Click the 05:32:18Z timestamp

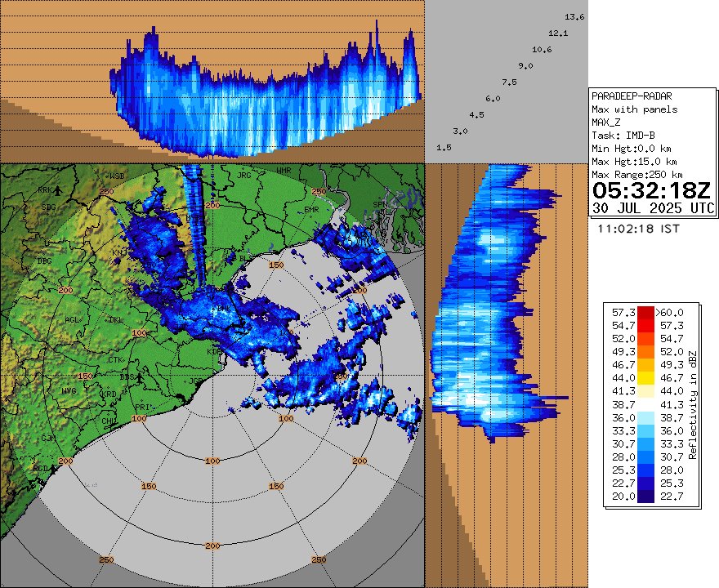click(651, 190)
